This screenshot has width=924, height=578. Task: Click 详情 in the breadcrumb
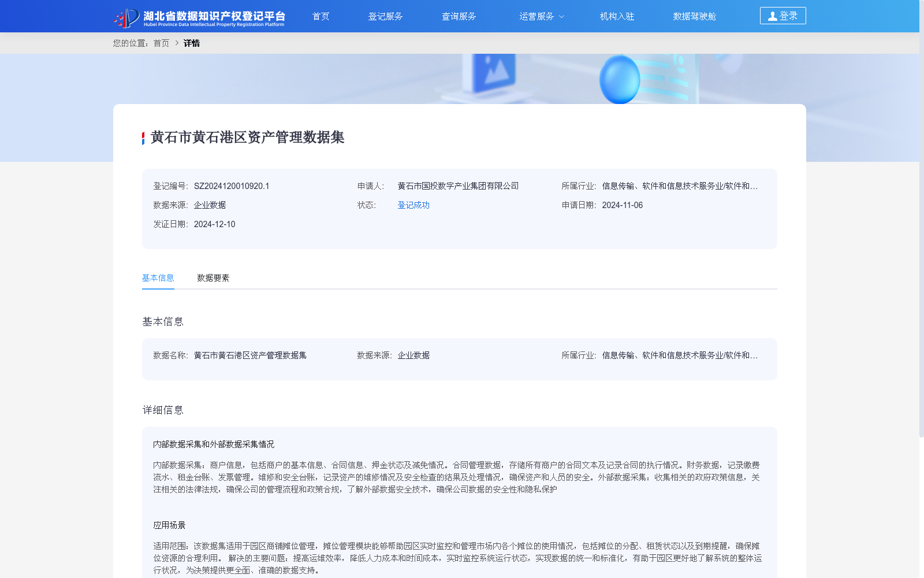[191, 43]
